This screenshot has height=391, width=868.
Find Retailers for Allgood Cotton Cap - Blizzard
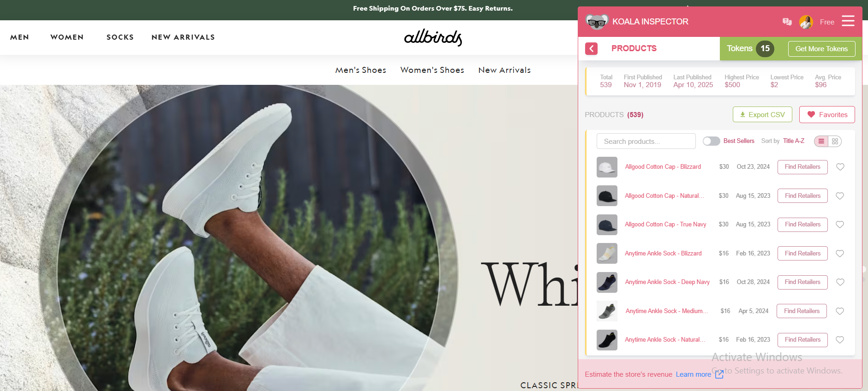802,167
